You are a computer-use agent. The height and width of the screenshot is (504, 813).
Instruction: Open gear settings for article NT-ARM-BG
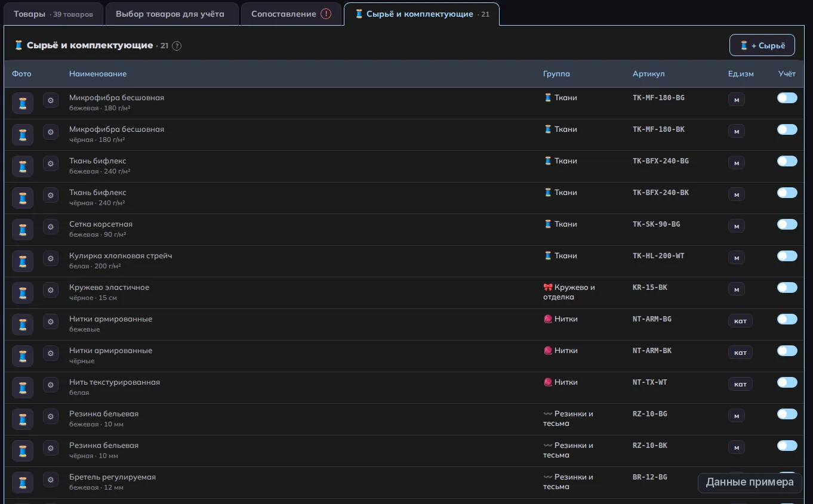pyautogui.click(x=51, y=321)
